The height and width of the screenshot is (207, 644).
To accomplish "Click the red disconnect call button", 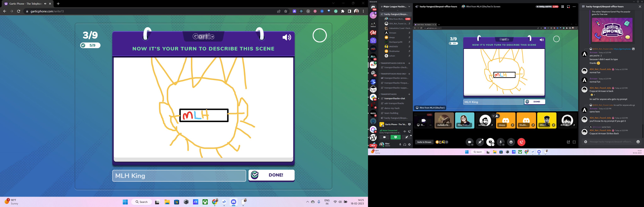I will point(521,142).
